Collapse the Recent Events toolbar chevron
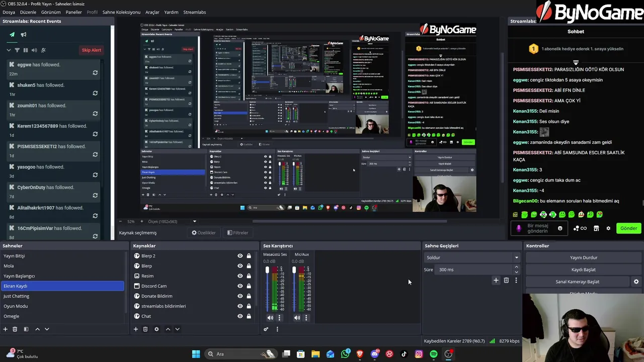 click(9, 50)
